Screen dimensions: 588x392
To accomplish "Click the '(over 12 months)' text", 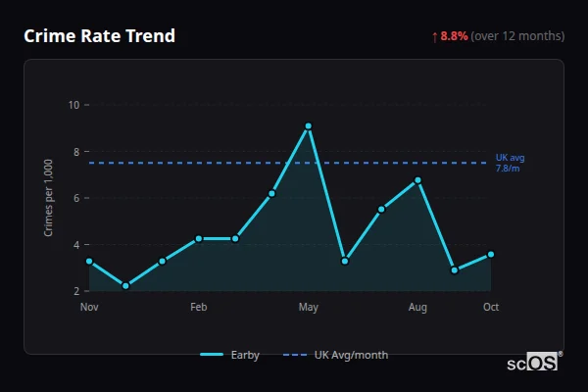I will [517, 36].
